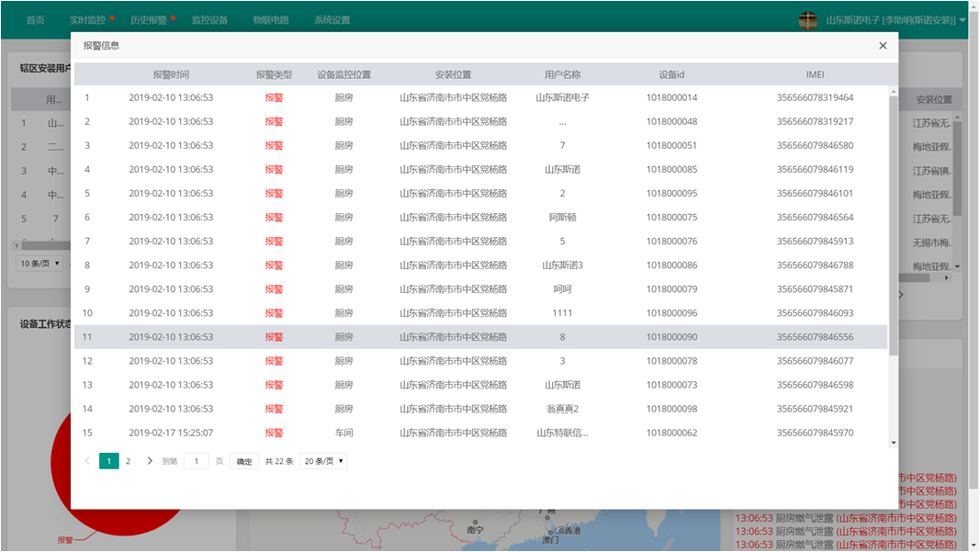Viewport: 980px width, 552px height.
Task: Click the 确定 pagination confirm button
Action: coord(242,460)
